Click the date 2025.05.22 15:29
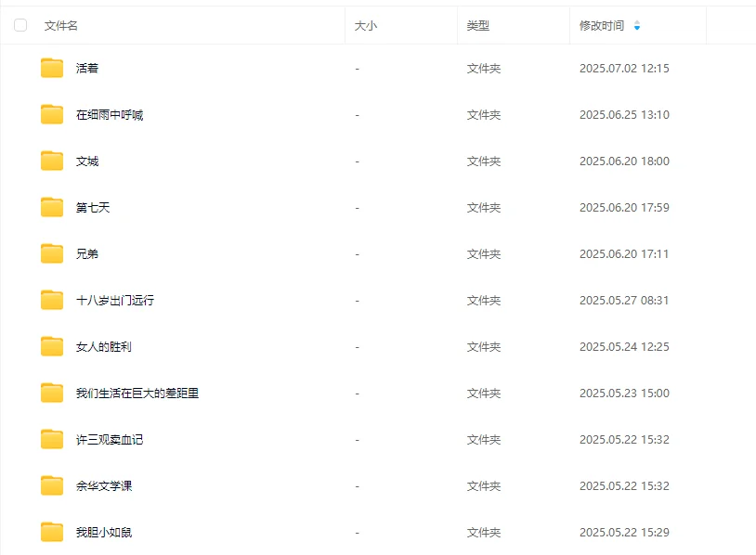The height and width of the screenshot is (555, 756). tap(624, 533)
